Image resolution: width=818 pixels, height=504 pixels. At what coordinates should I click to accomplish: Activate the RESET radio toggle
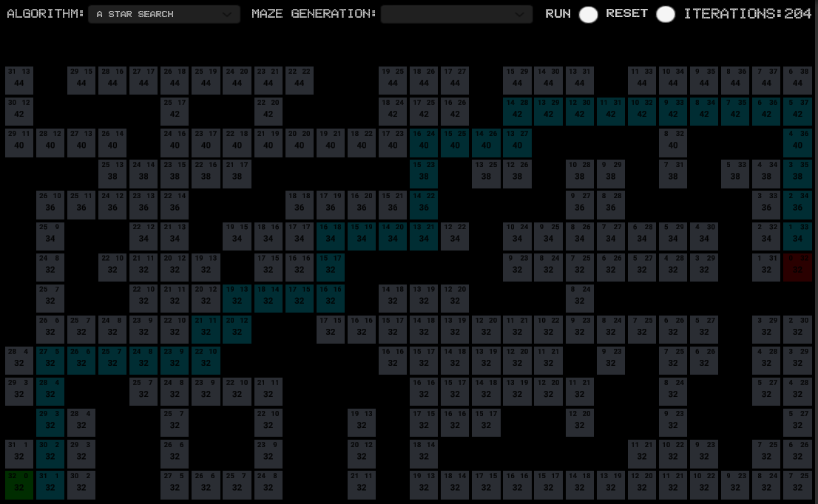(x=666, y=14)
